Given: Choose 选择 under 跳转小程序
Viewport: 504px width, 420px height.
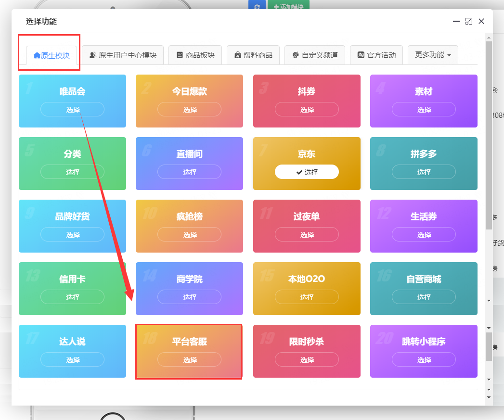Looking at the screenshot, I should (424, 359).
